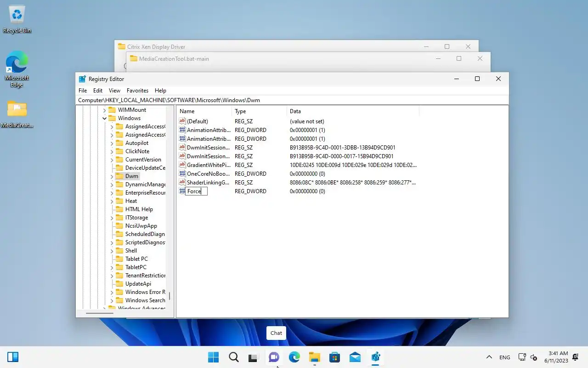Sort by the Name column header
Viewport: 588px width, 368px height.
(204, 111)
